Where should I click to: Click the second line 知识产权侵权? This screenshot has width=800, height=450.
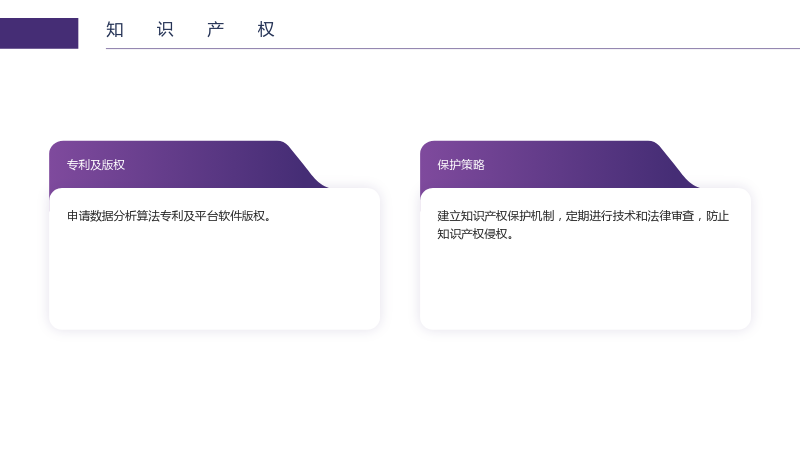click(472, 234)
